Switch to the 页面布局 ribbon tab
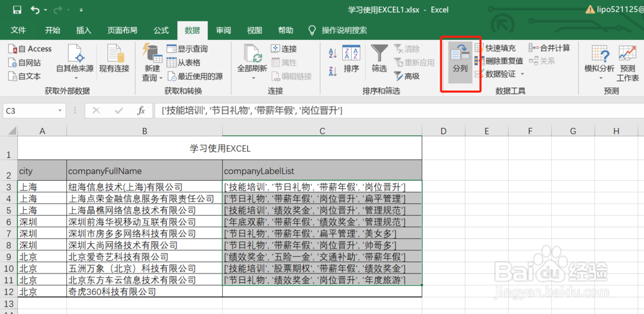 point(122,30)
